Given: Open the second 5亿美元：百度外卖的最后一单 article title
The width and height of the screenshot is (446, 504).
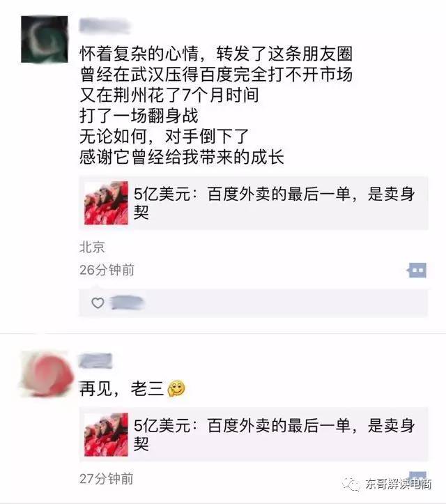Looking at the screenshot, I should (274, 434).
